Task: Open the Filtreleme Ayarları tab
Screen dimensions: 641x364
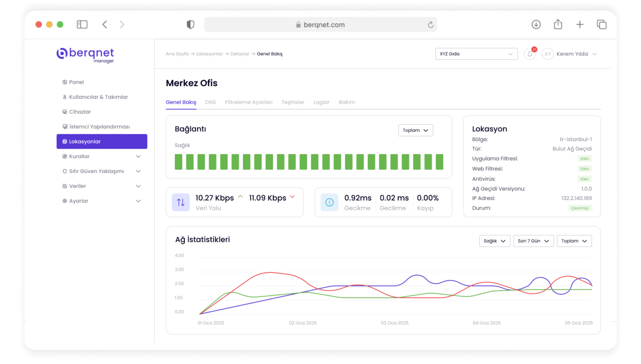Action: point(248,102)
